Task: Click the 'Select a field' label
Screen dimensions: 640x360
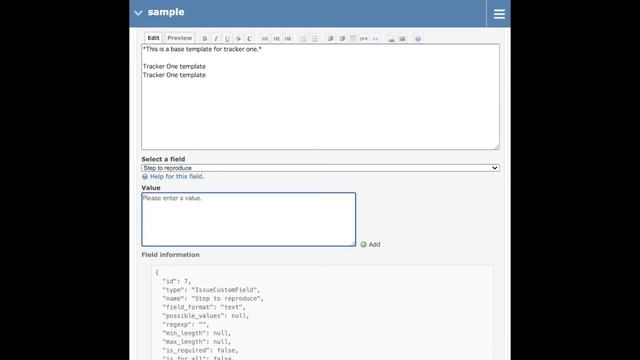Action: pos(163,159)
